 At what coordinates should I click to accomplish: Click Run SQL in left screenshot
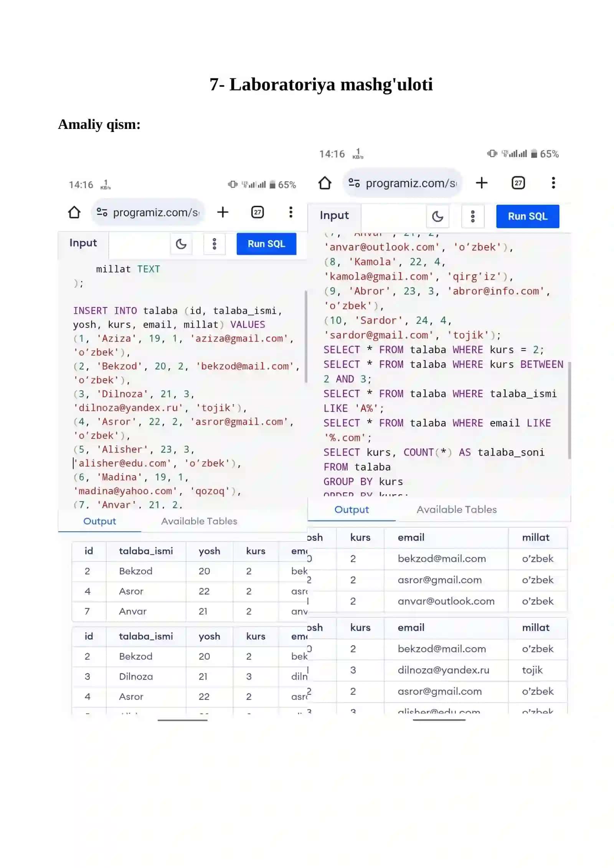[266, 244]
